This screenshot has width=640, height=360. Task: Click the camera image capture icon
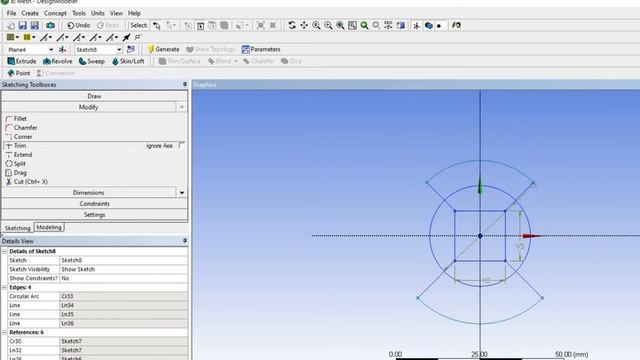click(51, 25)
